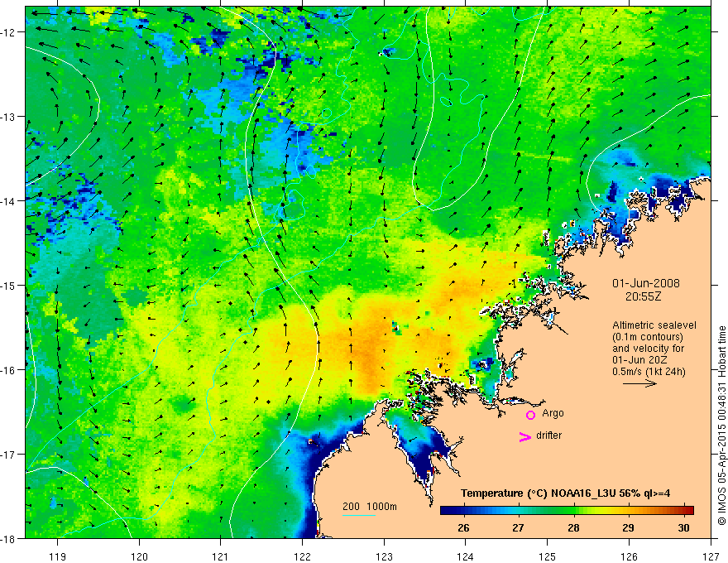Click the '200 1000m' depth contour label
728x563 pixels.
[x=370, y=507]
